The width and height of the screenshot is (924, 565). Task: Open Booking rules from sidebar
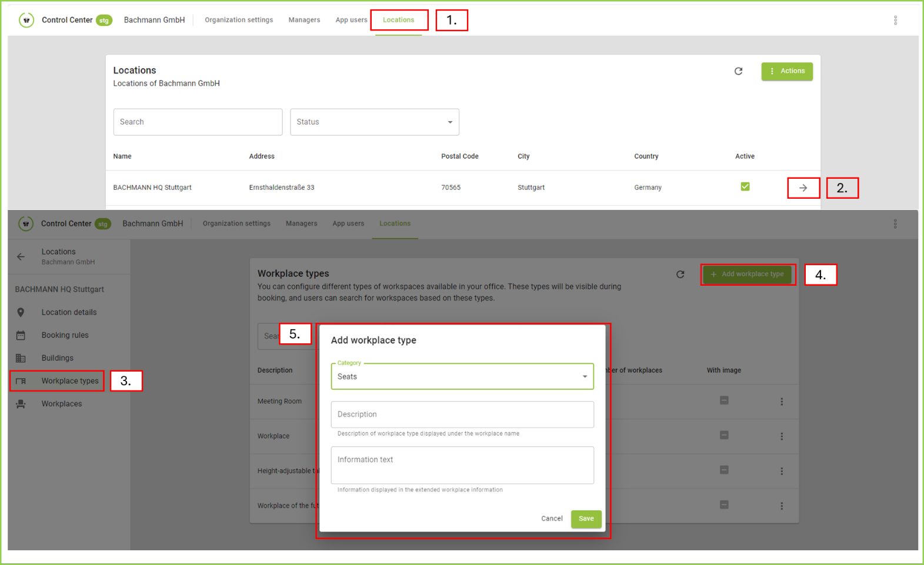point(65,335)
